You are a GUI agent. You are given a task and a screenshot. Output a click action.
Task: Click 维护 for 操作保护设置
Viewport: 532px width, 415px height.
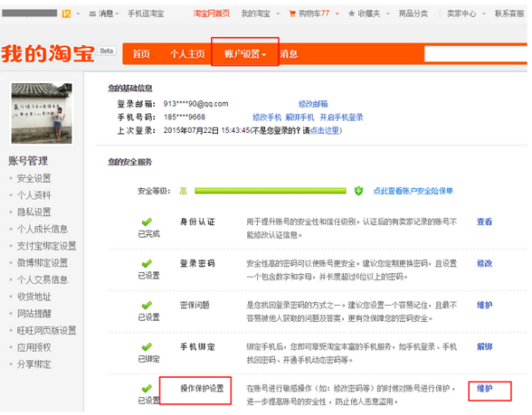484,388
